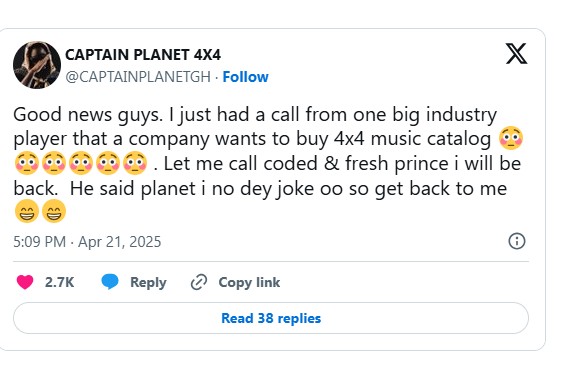Follow the CAPTAIN PLANET 4X4 account

[245, 77]
